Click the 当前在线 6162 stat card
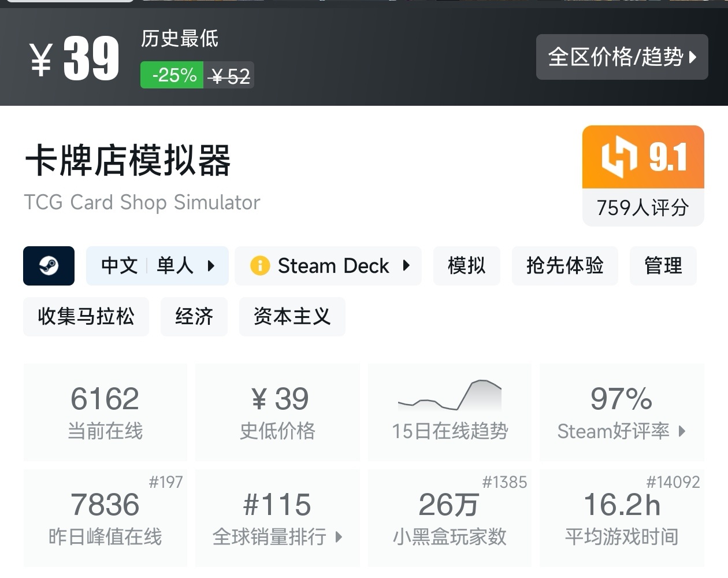This screenshot has width=728, height=578. coord(105,412)
